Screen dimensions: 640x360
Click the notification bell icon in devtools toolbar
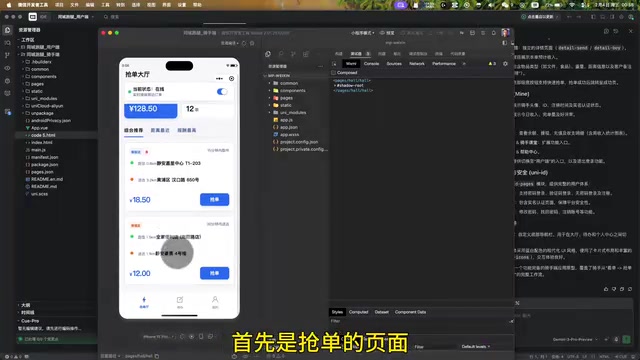coord(493,33)
